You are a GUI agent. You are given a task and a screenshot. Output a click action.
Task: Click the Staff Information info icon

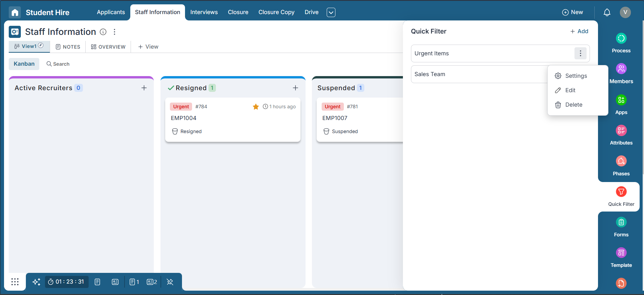click(103, 32)
